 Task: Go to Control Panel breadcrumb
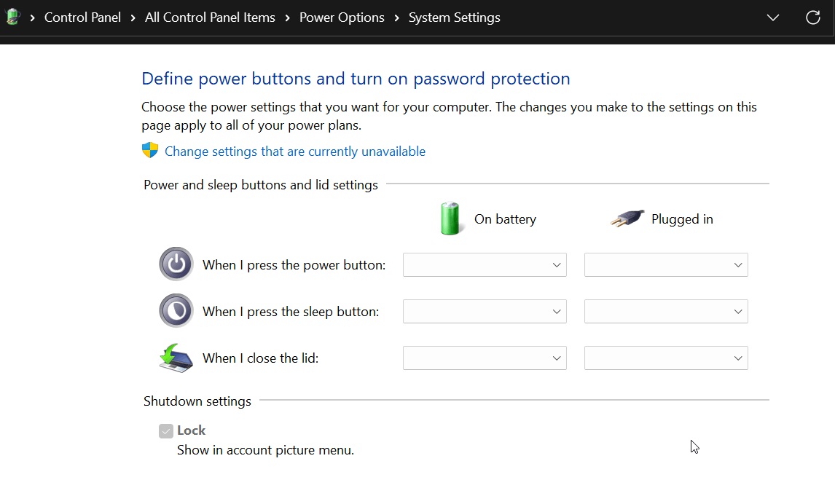point(82,17)
